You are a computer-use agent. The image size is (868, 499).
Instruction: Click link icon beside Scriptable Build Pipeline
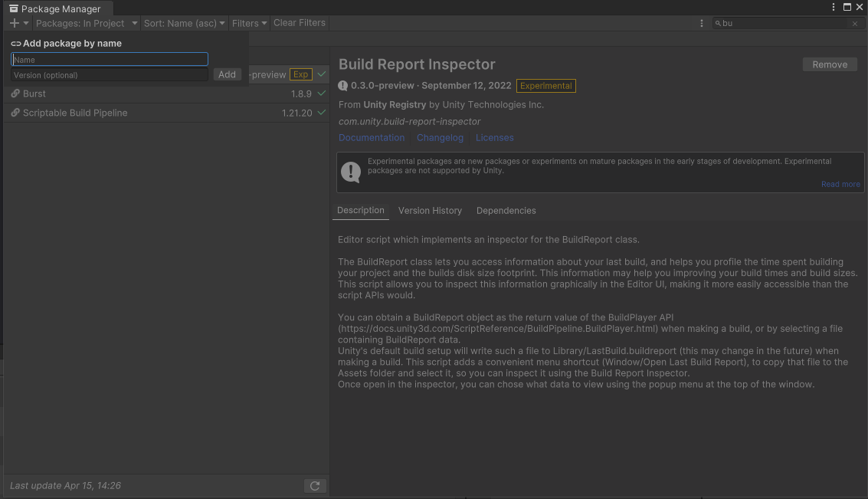15,113
